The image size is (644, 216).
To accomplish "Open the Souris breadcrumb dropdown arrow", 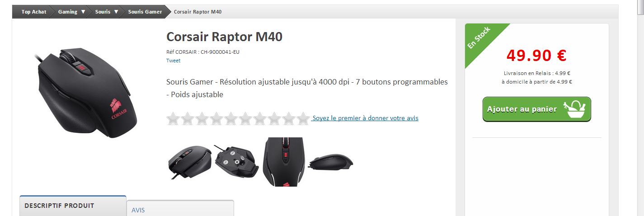I will 116,12.
